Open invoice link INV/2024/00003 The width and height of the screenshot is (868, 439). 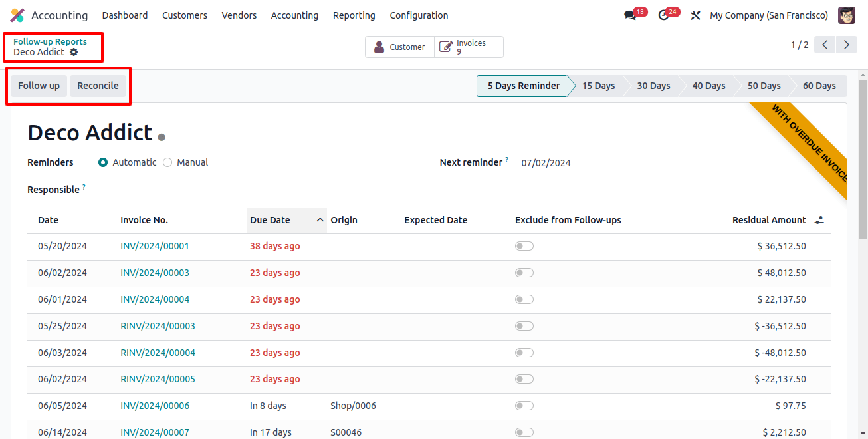(155, 273)
